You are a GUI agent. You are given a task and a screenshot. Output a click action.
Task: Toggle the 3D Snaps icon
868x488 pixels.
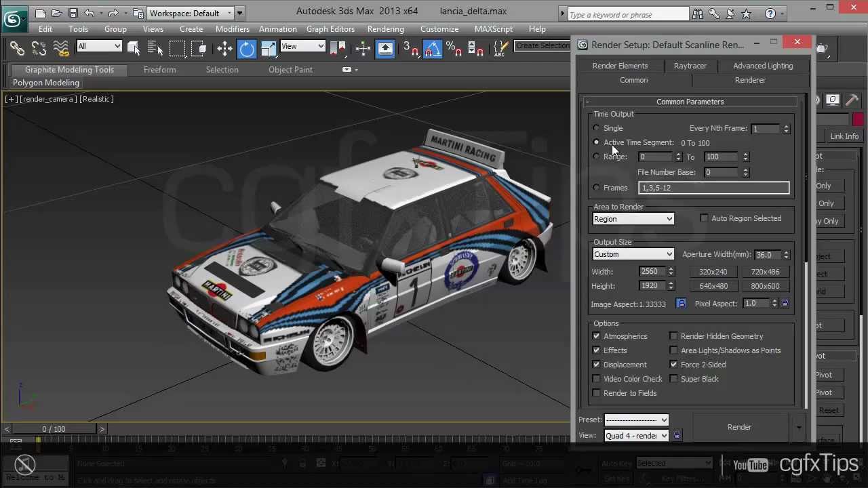tap(410, 48)
